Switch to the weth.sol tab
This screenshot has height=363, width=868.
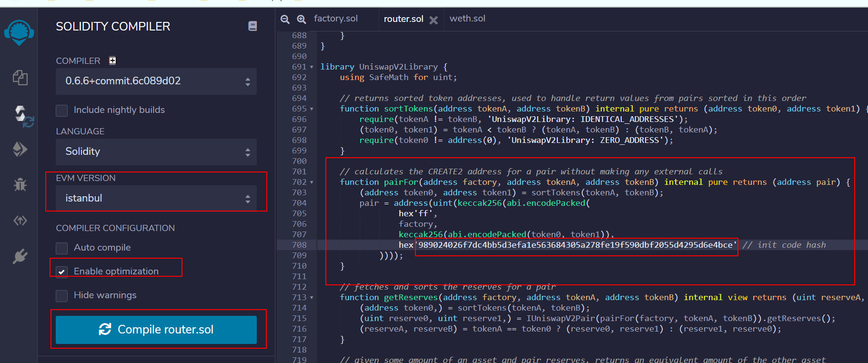coord(467,19)
